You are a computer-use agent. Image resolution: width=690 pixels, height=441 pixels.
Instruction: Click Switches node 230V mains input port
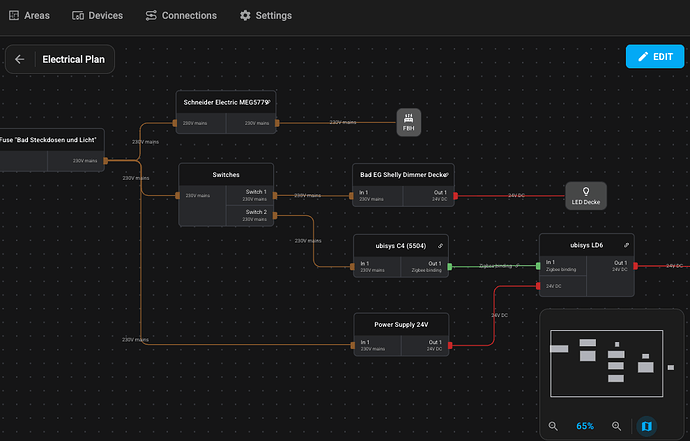coord(177,195)
